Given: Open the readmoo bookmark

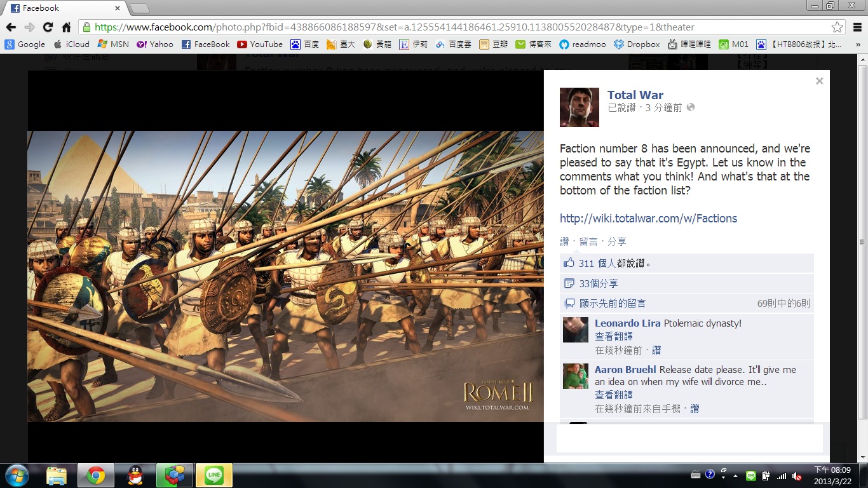Looking at the screenshot, I should pos(582,44).
